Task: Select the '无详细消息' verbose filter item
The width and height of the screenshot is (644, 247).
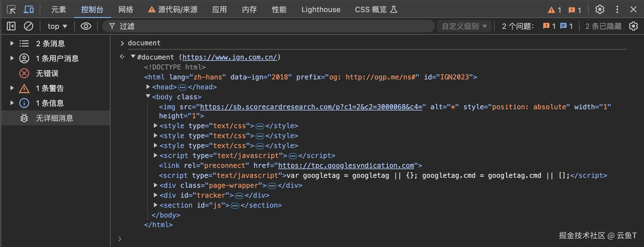Action: (54, 118)
